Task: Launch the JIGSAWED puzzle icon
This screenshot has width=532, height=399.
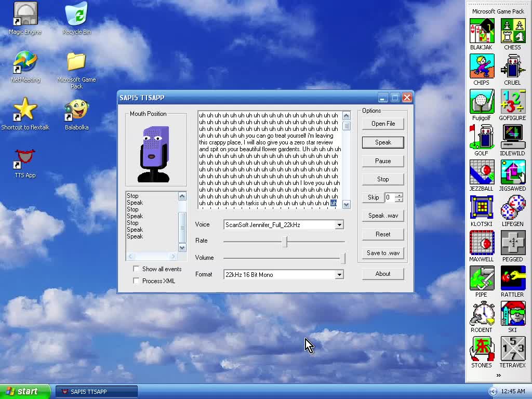Action: pos(512,176)
